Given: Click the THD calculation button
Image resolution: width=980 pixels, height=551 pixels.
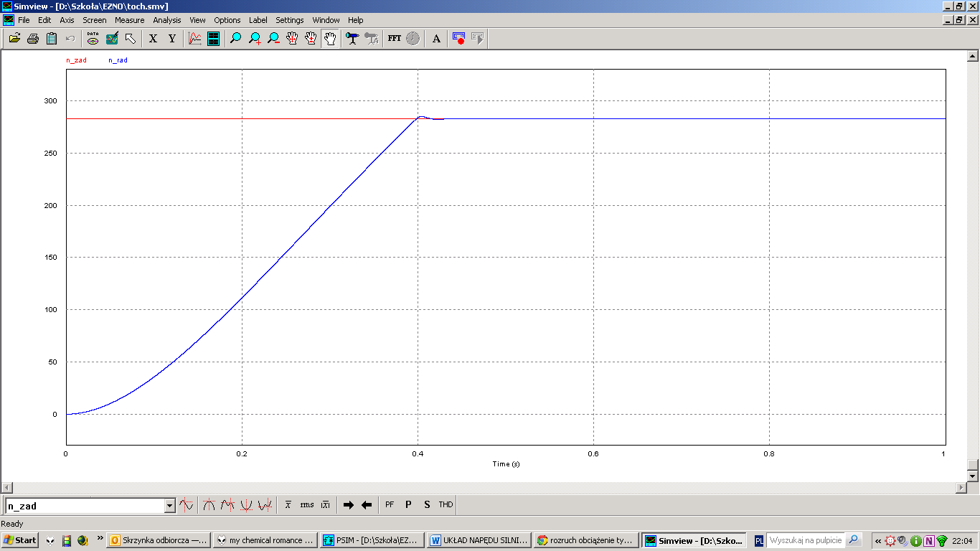Looking at the screenshot, I should tap(446, 505).
